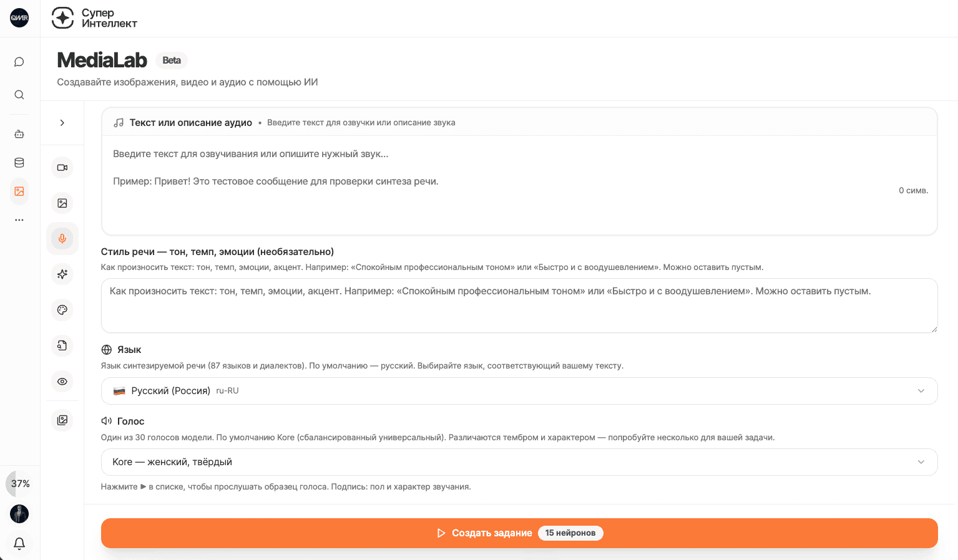Open the color palette tool icon
Screen dimensions: 958x560
click(62, 310)
